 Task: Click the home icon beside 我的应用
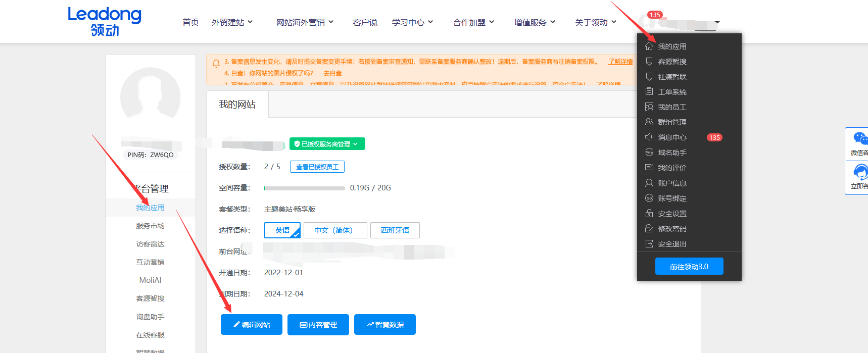point(649,46)
